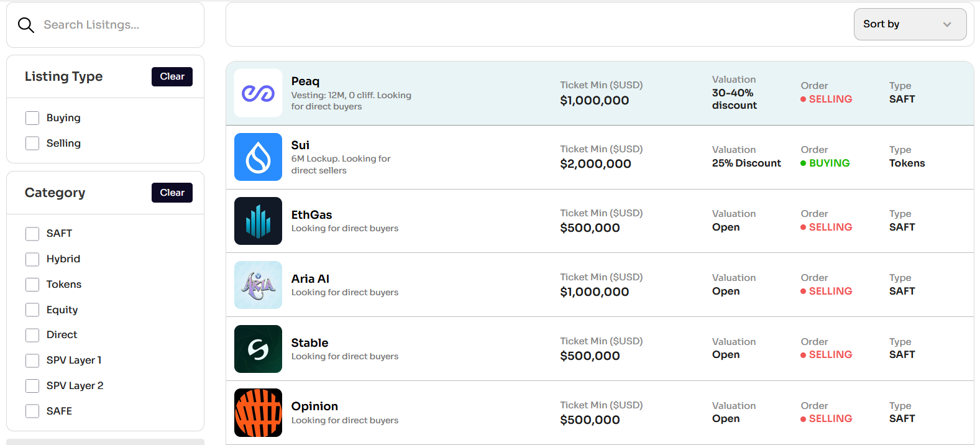
Task: Toggle the SPV Layer 2 checkbox
Action: (x=32, y=386)
